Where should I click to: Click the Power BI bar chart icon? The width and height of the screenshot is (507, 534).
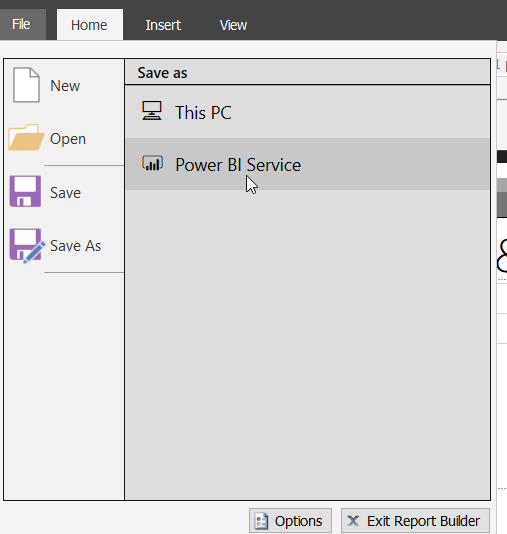click(152, 163)
